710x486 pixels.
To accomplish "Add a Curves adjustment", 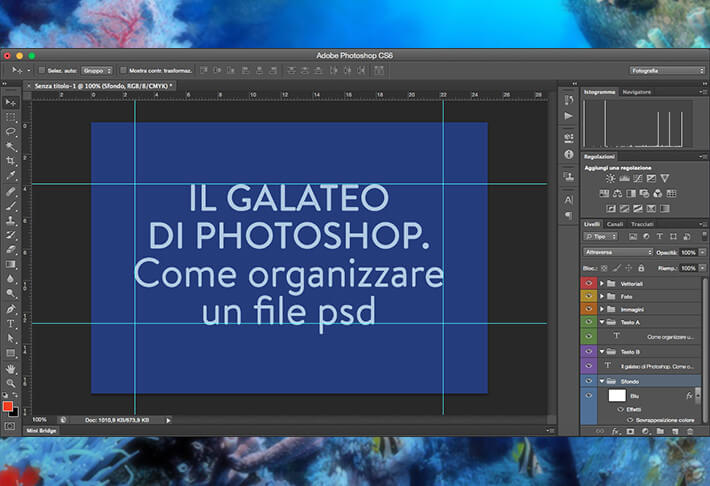I will pyautogui.click(x=638, y=178).
